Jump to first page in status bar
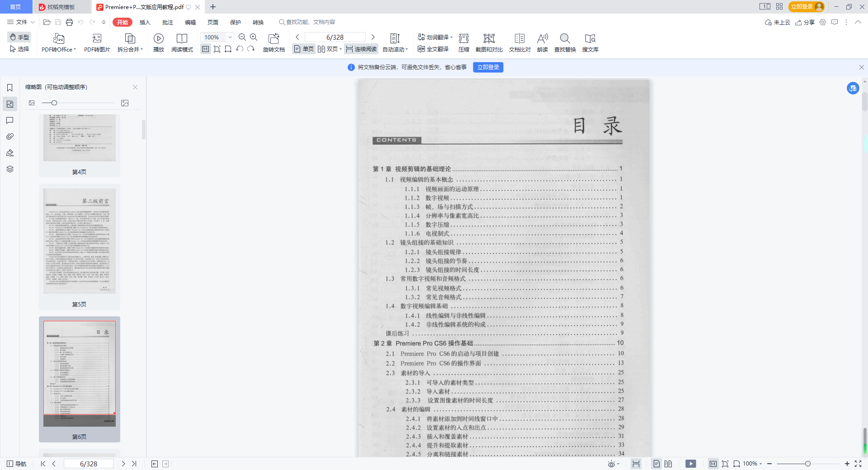This screenshot has height=470, width=868. [43, 464]
